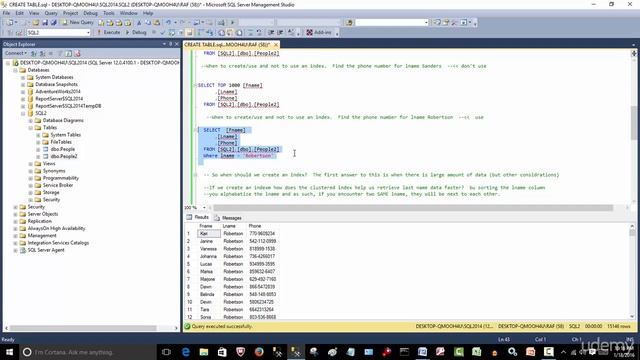The image size is (640, 360).
Task: Collapse the Tables folder node
Action: point(31,128)
